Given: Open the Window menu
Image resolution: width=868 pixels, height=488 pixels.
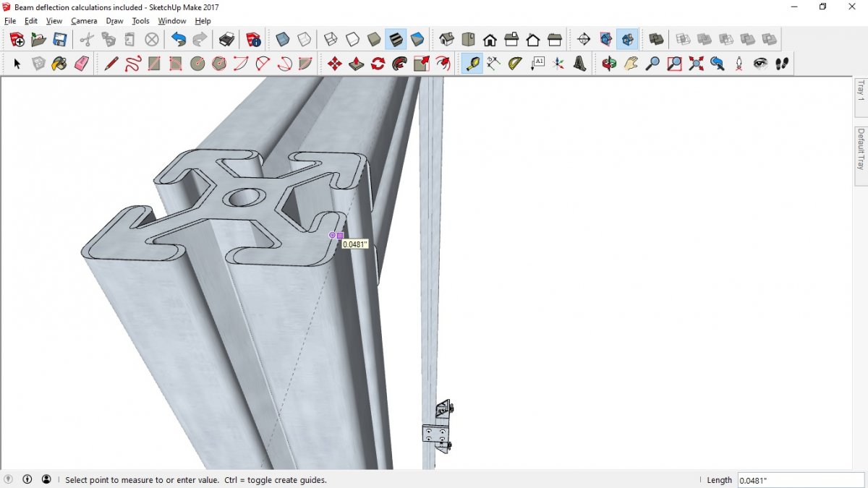Looking at the screenshot, I should click(172, 21).
